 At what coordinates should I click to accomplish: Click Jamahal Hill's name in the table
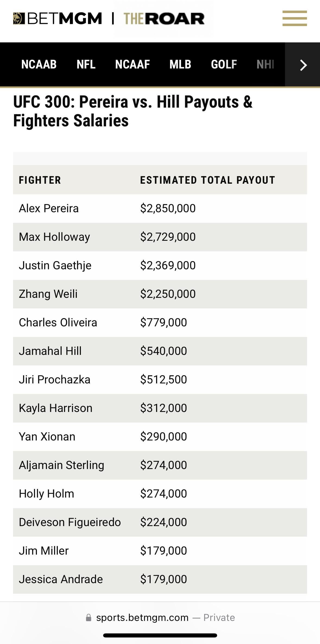tap(50, 351)
